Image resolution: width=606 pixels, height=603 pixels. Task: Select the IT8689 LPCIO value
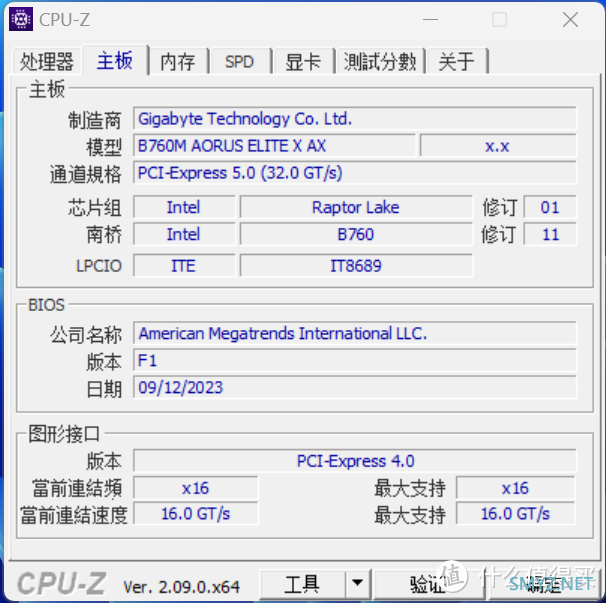pyautogui.click(x=356, y=266)
